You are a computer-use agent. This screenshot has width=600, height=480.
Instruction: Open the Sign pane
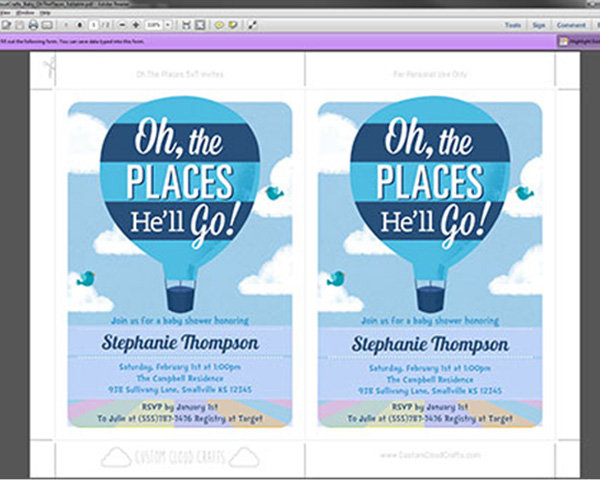tap(538, 25)
